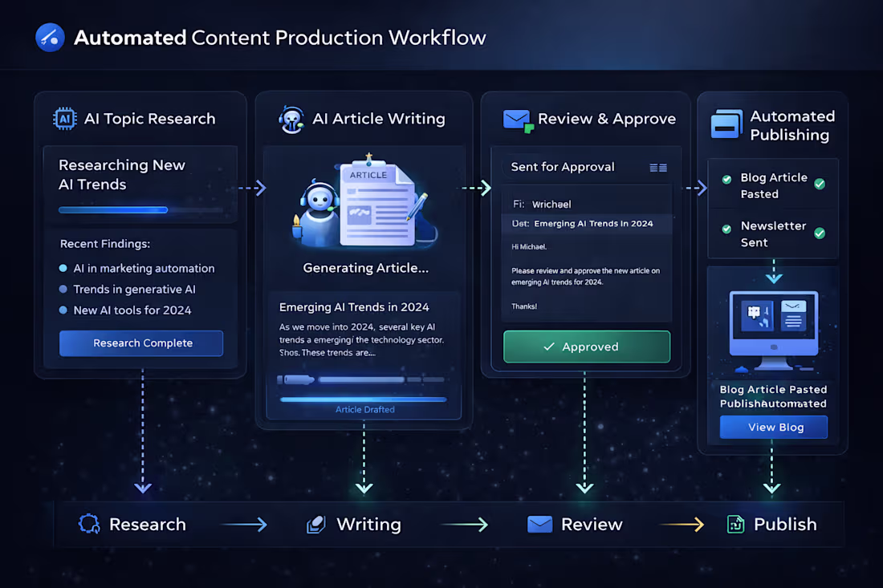Open the list icon beside Sent for Approval
Image resolution: width=883 pixels, height=588 pixels.
tap(658, 168)
